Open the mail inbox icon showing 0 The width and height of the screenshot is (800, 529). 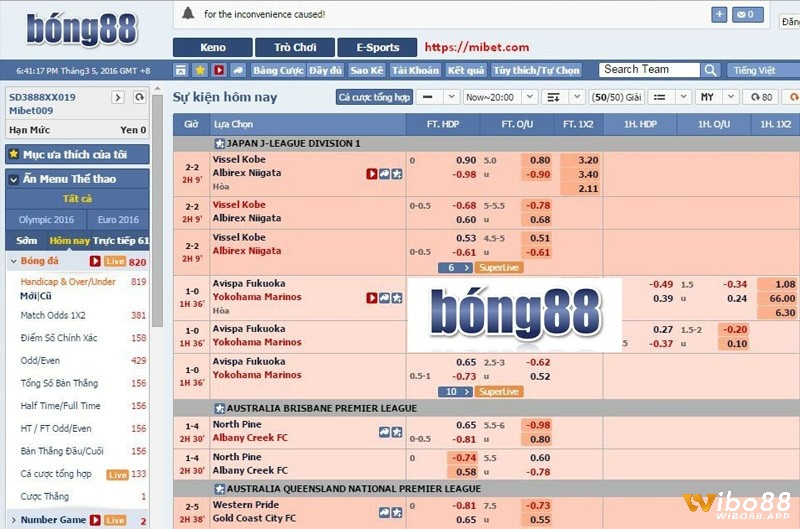tap(747, 14)
